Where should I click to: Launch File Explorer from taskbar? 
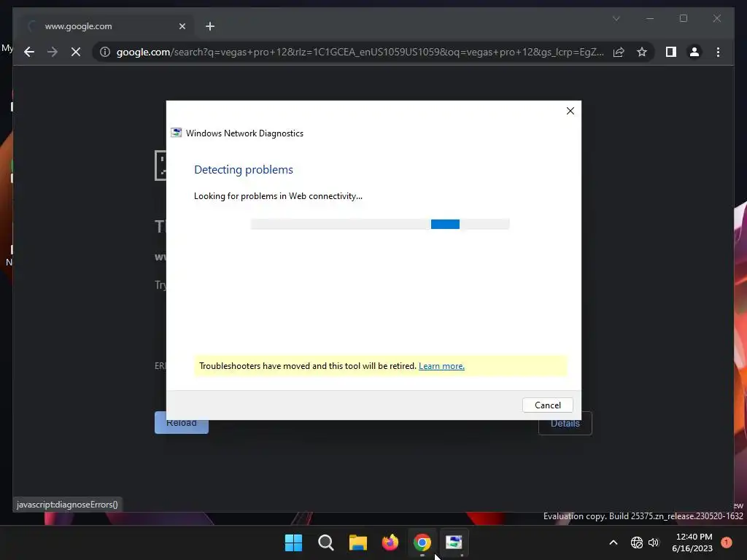(x=357, y=542)
